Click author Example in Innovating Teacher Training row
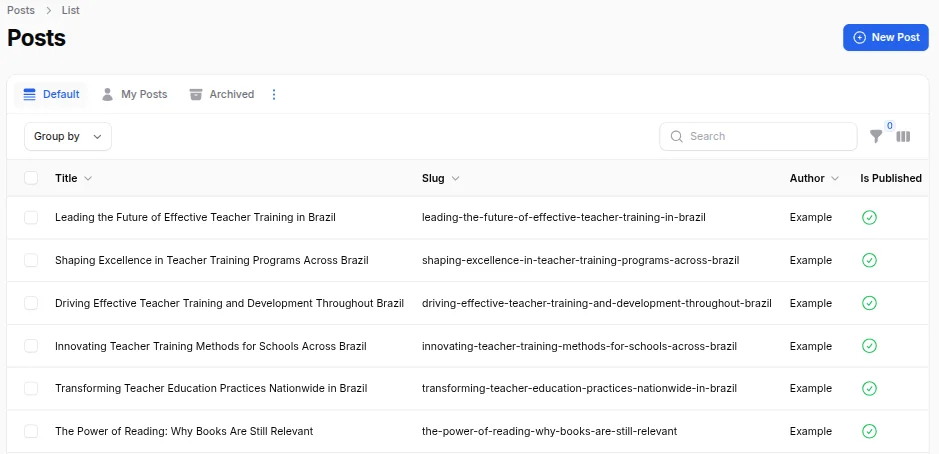Screen dimensions: 939x454 (811, 346)
